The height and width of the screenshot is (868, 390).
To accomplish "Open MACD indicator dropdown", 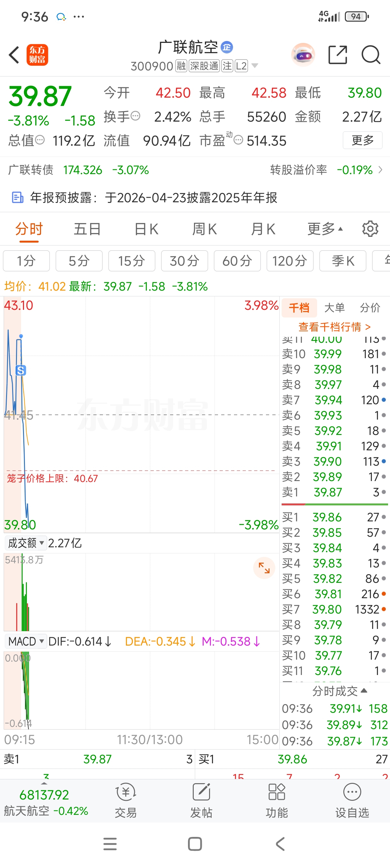I will tap(26, 641).
